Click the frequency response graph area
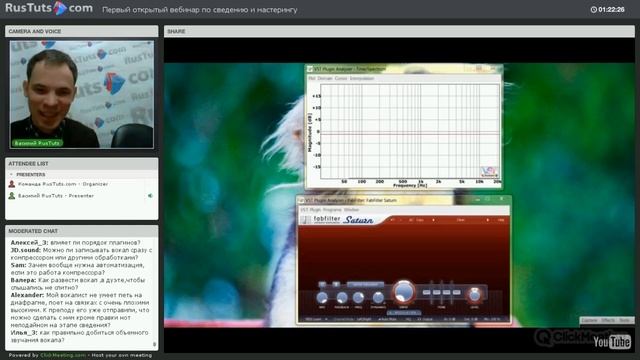 click(410, 131)
